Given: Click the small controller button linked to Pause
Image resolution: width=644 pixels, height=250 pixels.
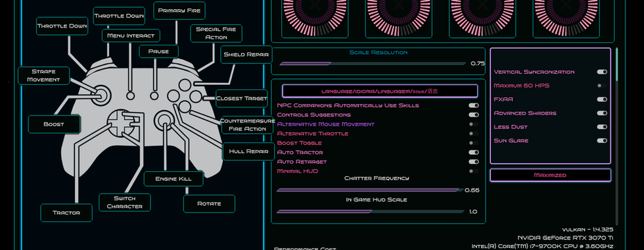Looking at the screenshot, I should tap(154, 95).
